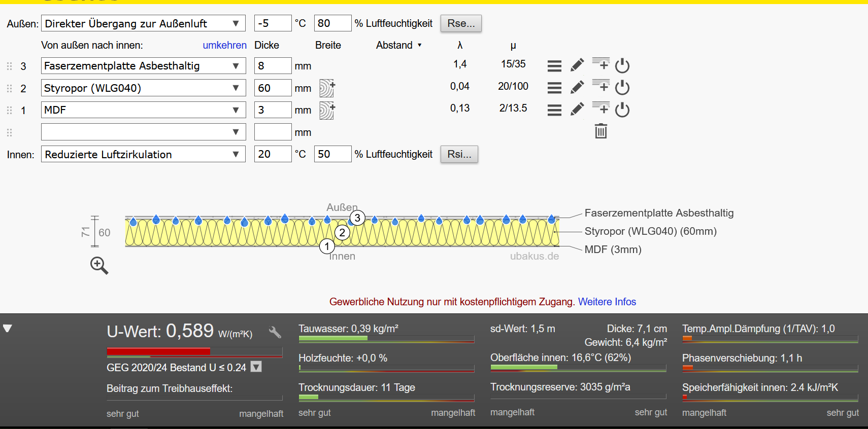Click the pencil edit icon for Faserzementplatte layer
The image size is (868, 429).
click(577, 65)
